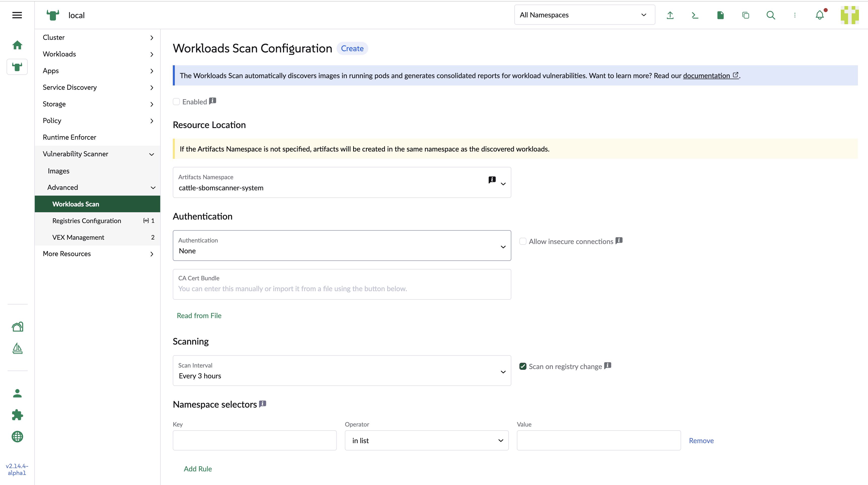Open Images under Vulnerability Scanner

[97, 171]
